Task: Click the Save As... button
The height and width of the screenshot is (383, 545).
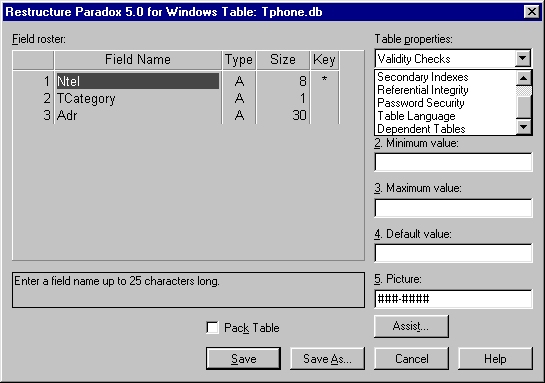Action: (327, 358)
